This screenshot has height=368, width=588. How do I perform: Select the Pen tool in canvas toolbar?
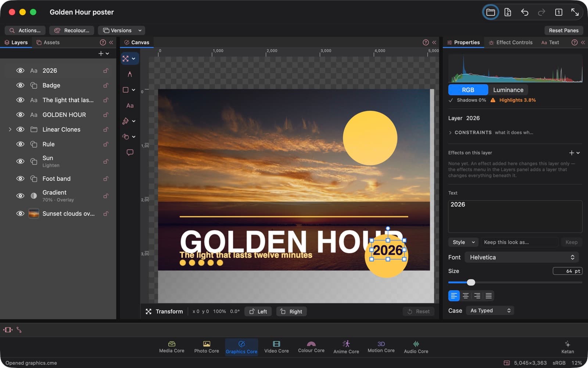(x=130, y=74)
